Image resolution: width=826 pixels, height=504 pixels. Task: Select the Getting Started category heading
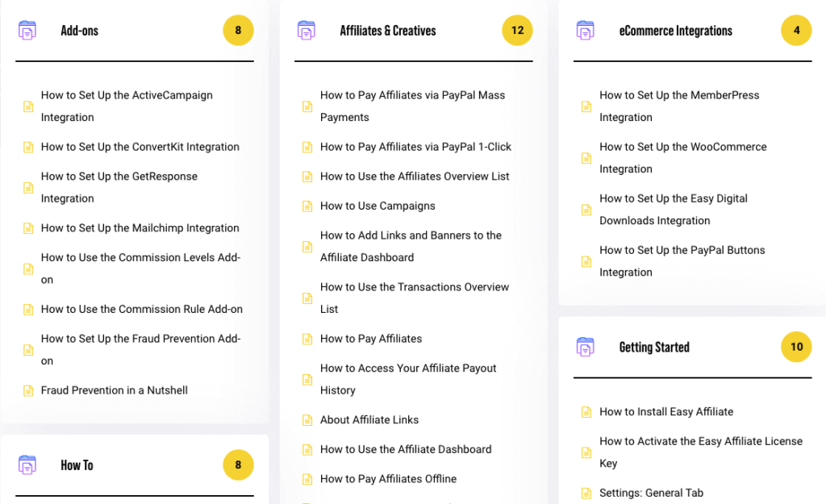[653, 347]
